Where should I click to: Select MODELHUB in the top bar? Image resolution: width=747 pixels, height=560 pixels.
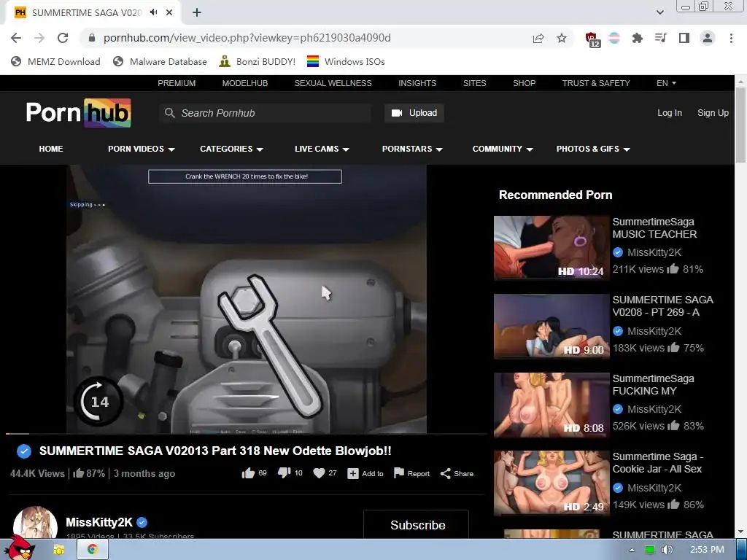point(245,83)
